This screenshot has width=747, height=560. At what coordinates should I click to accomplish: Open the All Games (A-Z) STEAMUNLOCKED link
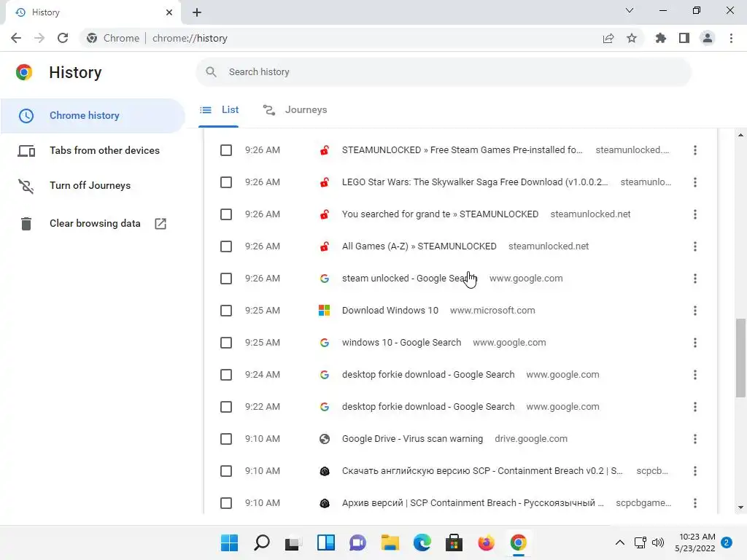coord(419,246)
